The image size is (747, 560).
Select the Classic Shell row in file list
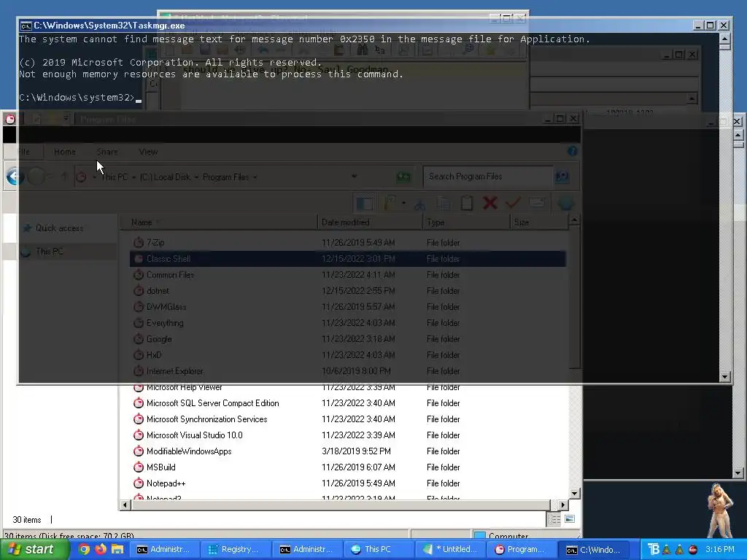tap(348, 259)
